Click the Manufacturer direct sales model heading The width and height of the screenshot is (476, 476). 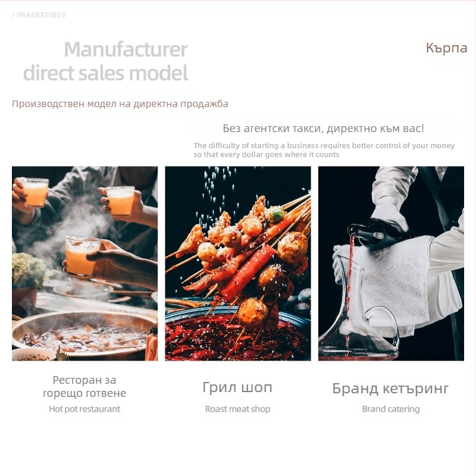click(106, 61)
